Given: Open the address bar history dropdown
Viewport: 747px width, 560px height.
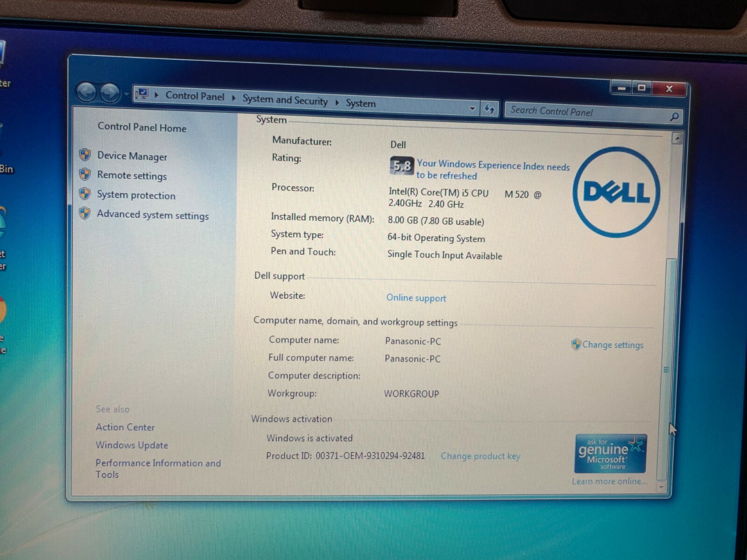Looking at the screenshot, I should click(x=472, y=109).
